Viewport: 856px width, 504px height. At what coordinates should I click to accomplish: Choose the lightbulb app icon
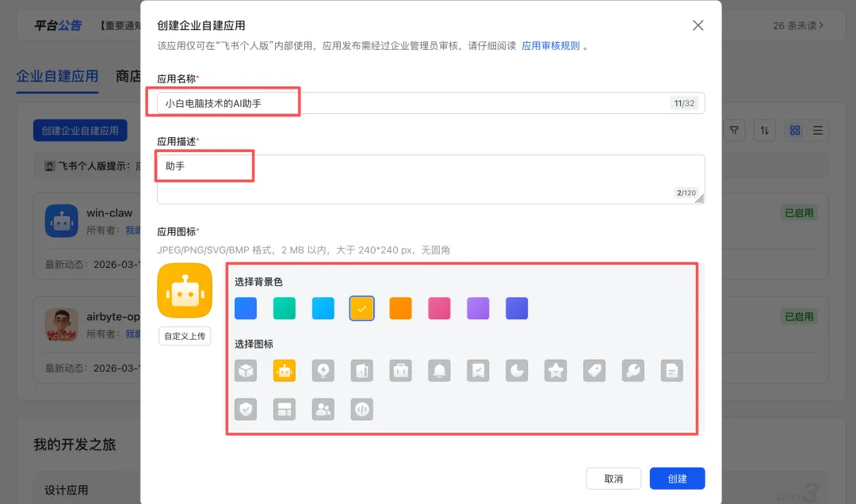tap(323, 370)
